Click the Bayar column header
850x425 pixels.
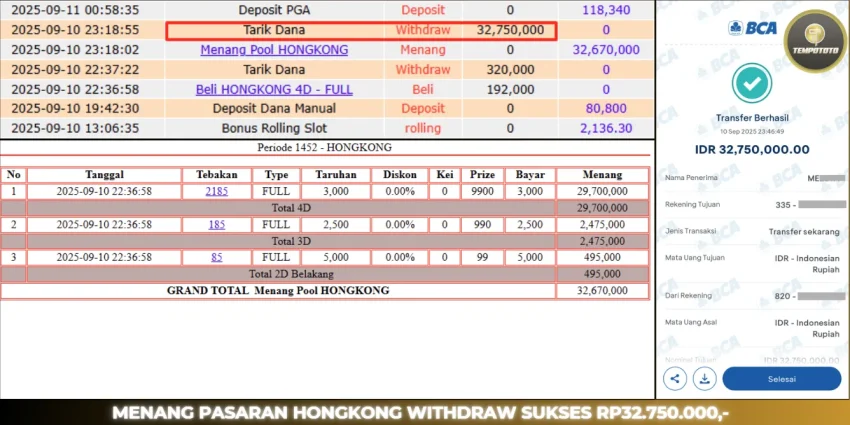[x=530, y=175]
